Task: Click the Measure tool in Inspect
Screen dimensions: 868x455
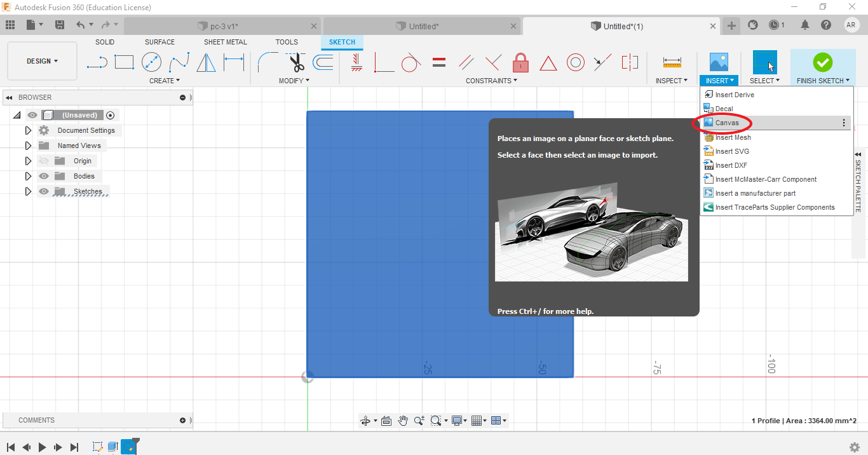Action: 672,62
